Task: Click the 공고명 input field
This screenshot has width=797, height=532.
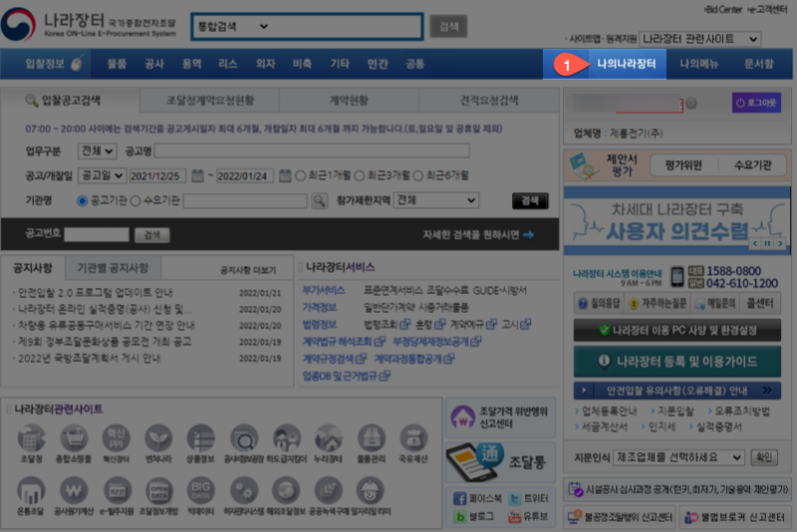Action: [x=312, y=150]
